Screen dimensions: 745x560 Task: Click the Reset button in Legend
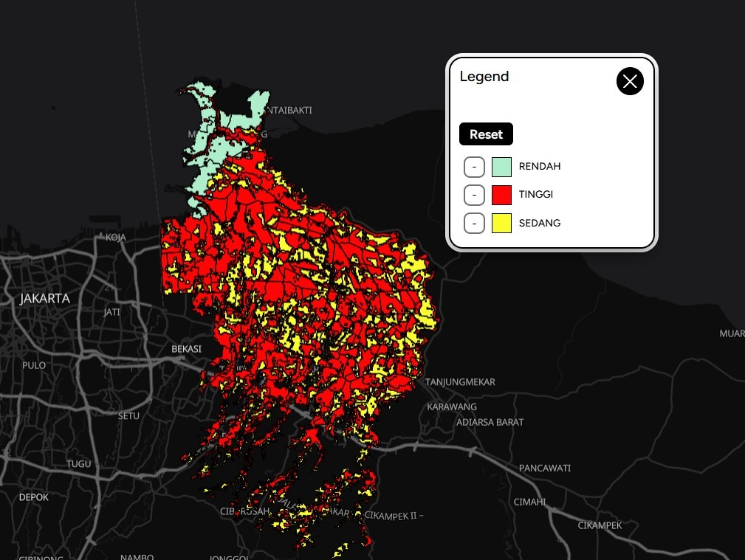486,134
